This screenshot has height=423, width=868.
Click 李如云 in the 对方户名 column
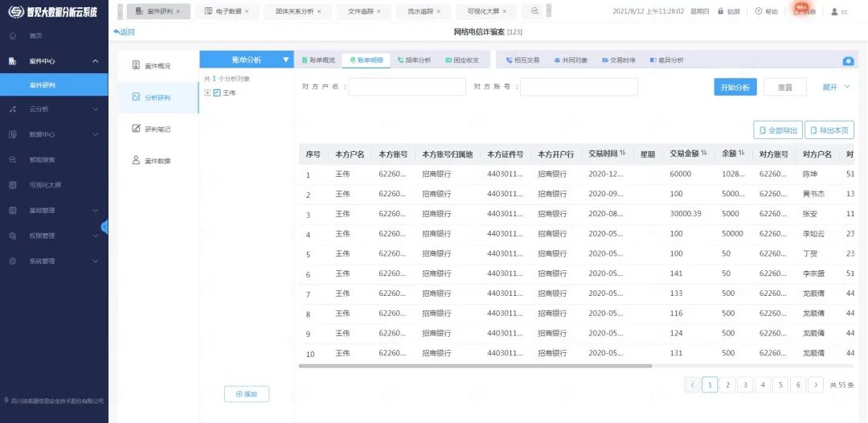coord(813,234)
